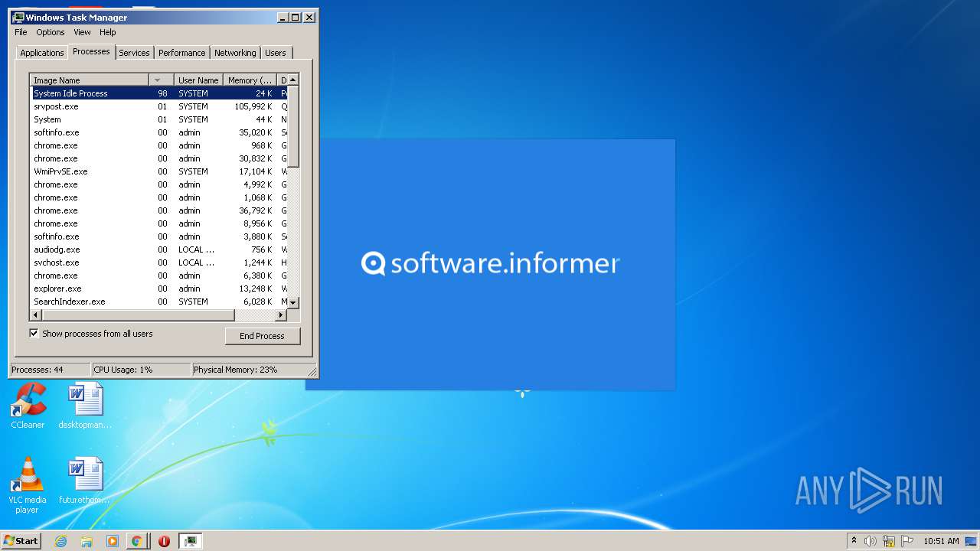The height and width of the screenshot is (551, 980).
Task: Click Processes: 44 status bar entry
Action: [50, 370]
